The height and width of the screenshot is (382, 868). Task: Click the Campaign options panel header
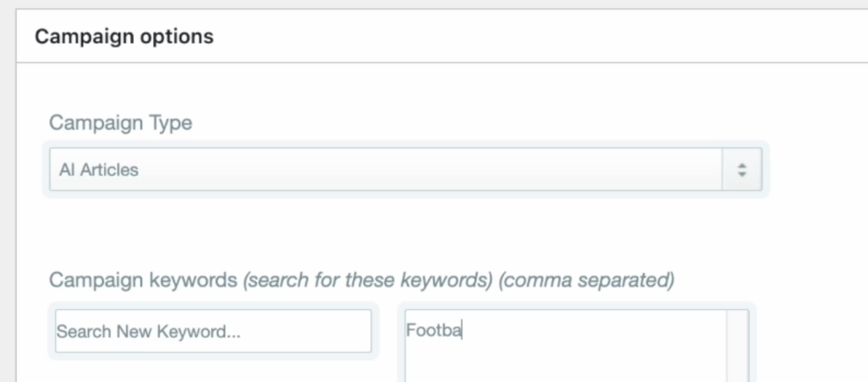coord(437,36)
